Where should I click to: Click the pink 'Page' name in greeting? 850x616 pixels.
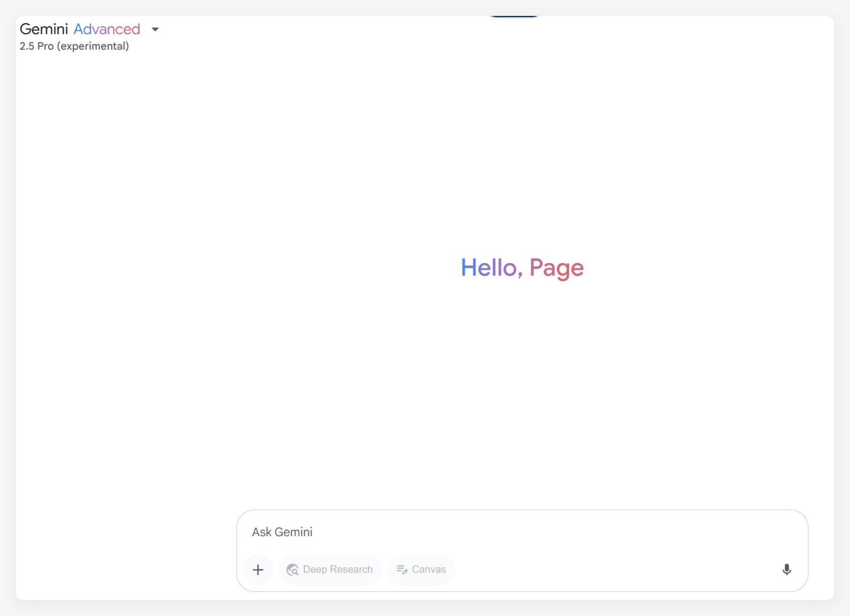click(557, 268)
